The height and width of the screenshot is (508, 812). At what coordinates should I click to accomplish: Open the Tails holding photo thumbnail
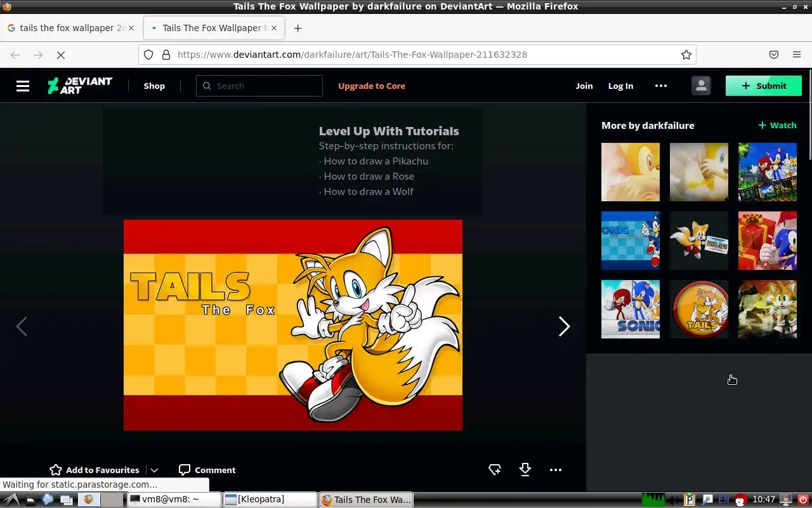pyautogui.click(x=699, y=241)
